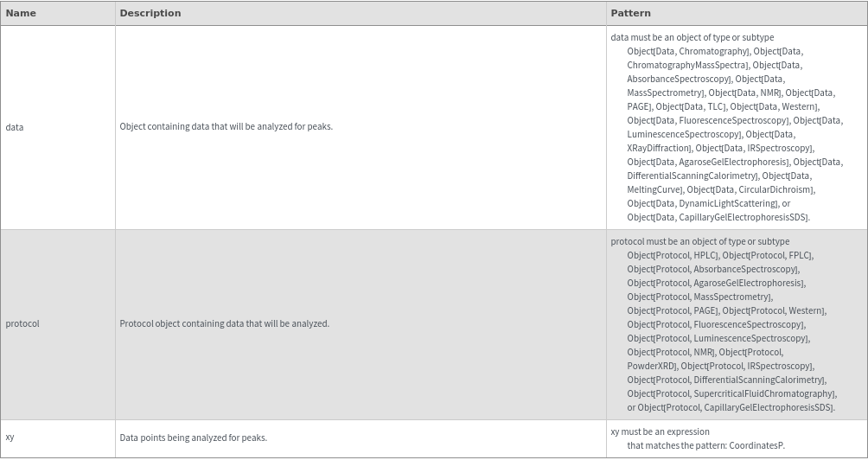This screenshot has width=868, height=460.
Task: Click the Object[Protocol, HPLC] type entry
Action: point(673,255)
